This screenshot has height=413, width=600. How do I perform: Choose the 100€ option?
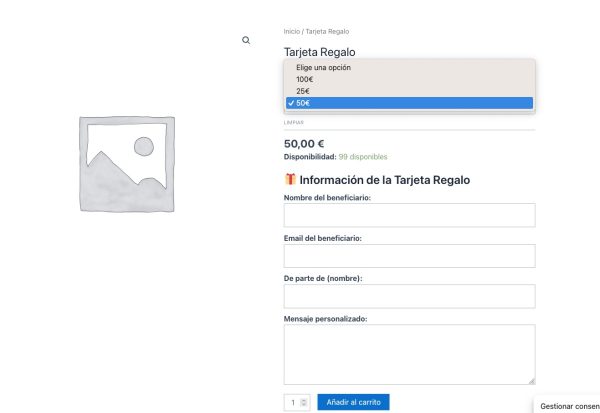304,79
